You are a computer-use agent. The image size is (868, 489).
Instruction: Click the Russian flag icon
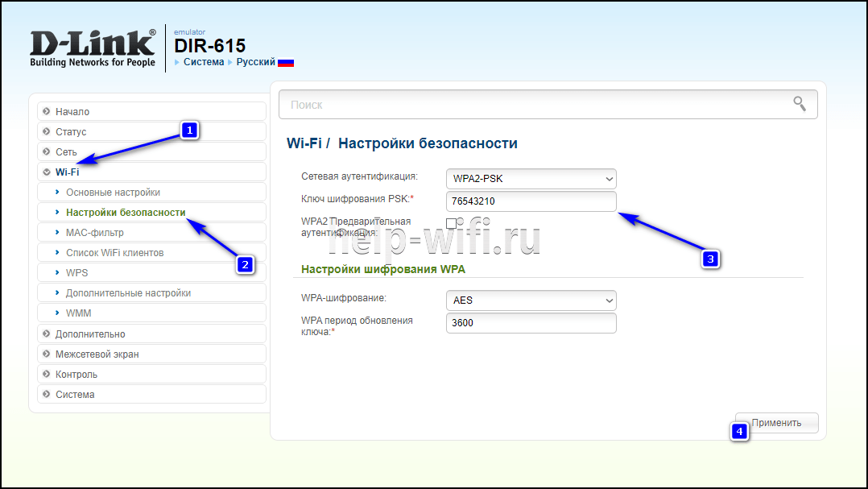coord(286,63)
